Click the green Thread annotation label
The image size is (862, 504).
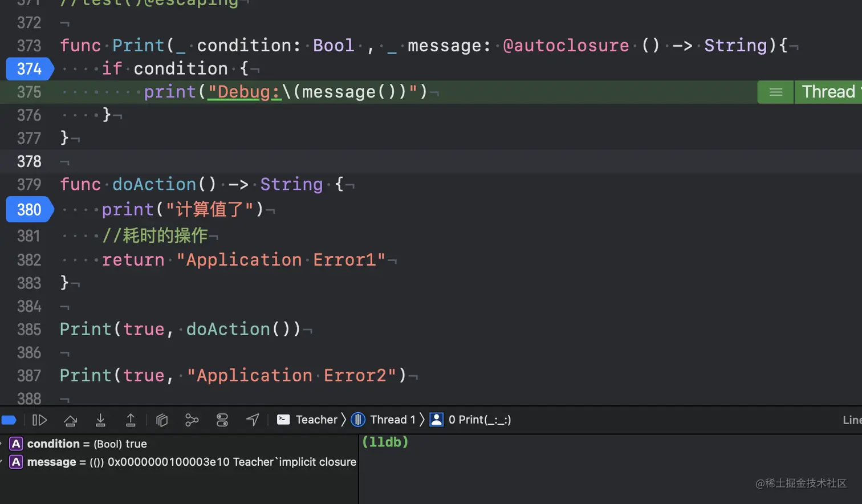pos(828,92)
